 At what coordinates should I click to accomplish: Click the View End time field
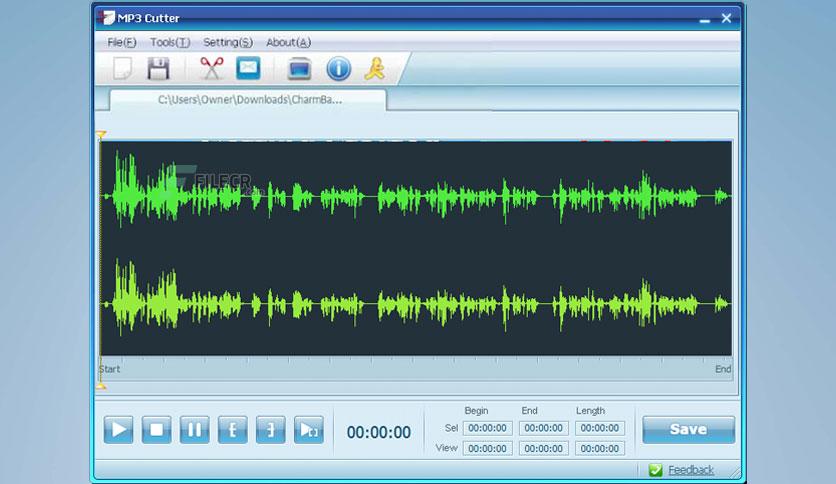point(543,448)
